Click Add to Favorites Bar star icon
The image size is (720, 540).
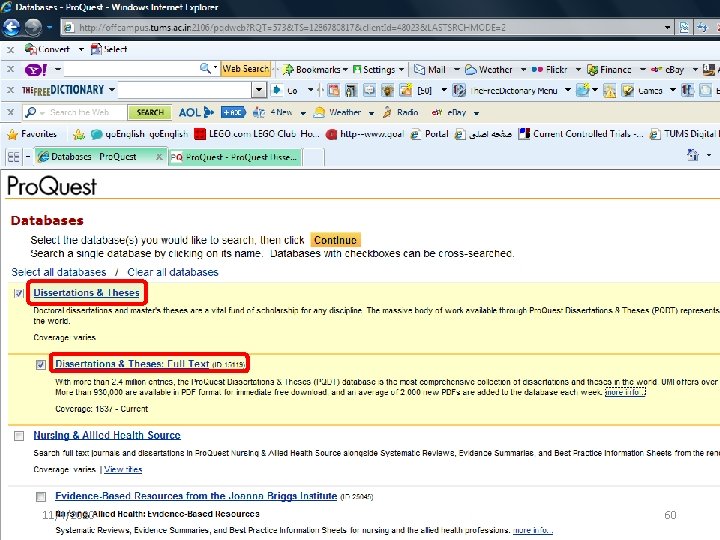(x=79, y=135)
